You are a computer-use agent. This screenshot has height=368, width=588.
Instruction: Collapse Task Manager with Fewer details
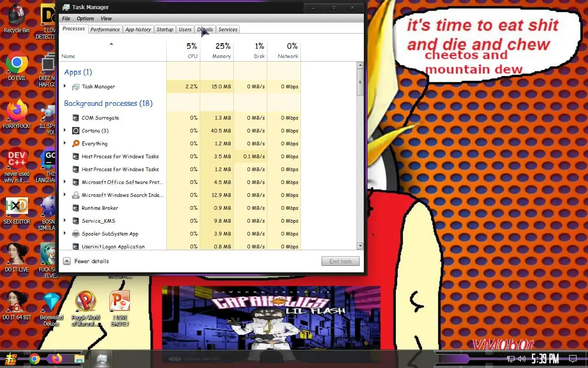[x=86, y=261]
